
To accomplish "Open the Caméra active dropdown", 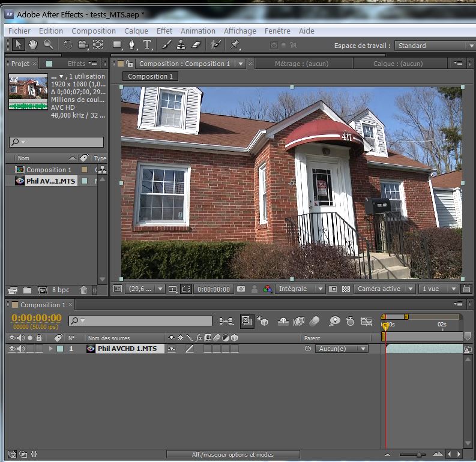I will pyautogui.click(x=384, y=289).
